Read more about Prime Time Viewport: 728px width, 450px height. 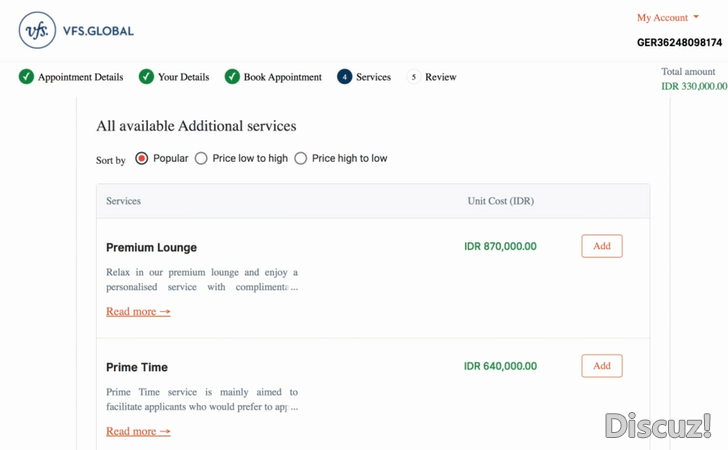tap(138, 431)
